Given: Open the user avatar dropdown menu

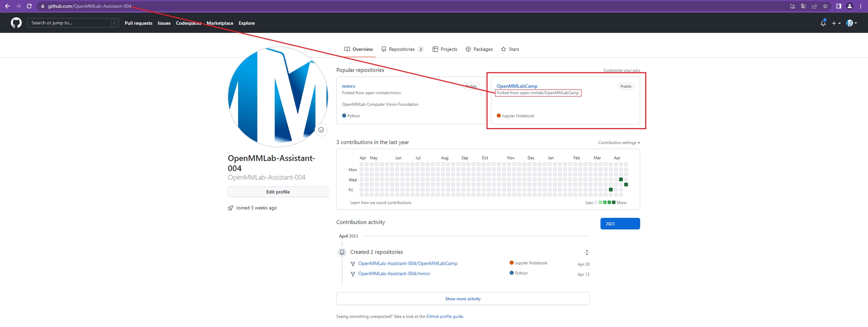Looking at the screenshot, I should coord(851,23).
